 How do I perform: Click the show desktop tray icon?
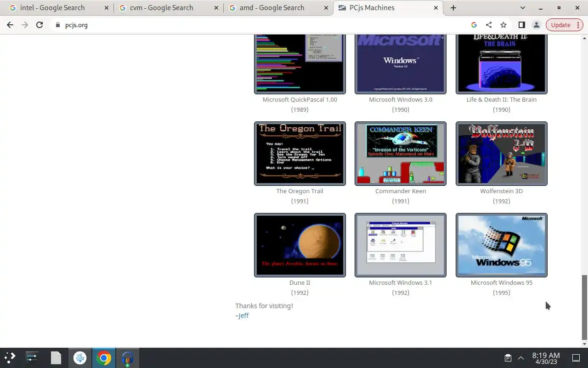576,358
